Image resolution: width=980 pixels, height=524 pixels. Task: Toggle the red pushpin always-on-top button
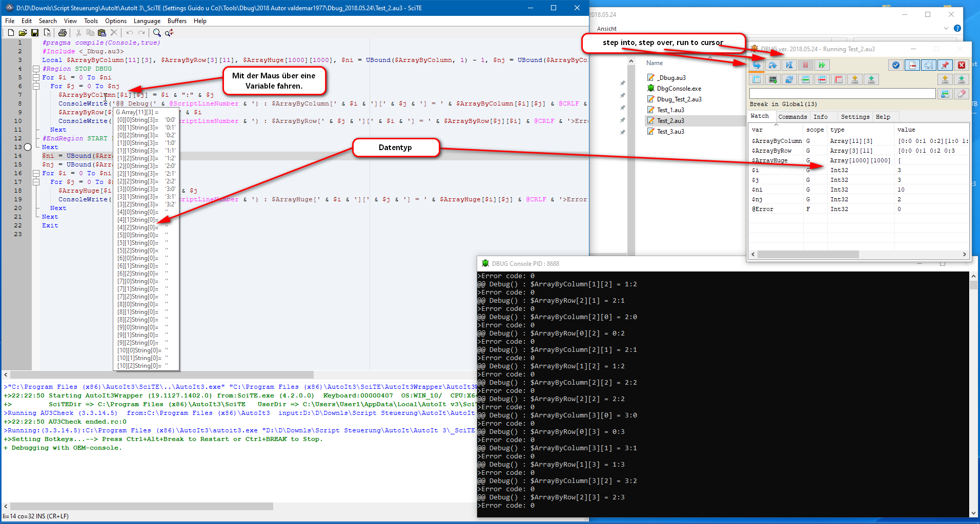pos(945,65)
